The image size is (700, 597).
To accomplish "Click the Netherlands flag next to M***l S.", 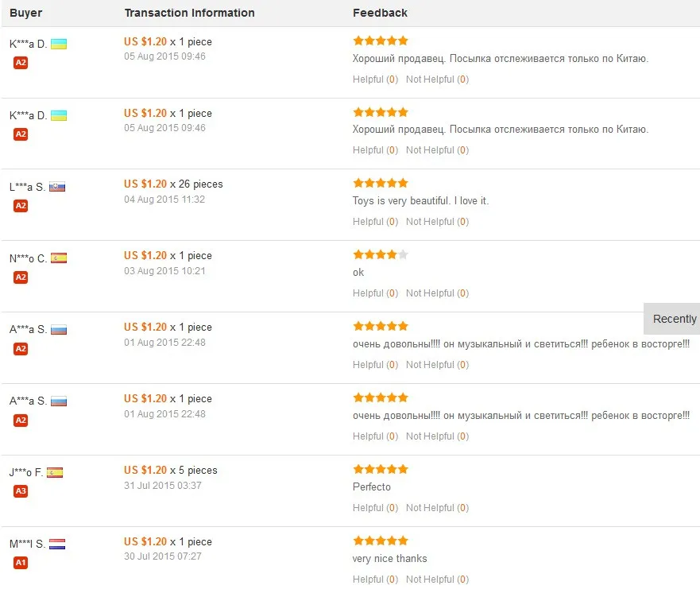I will [57, 544].
